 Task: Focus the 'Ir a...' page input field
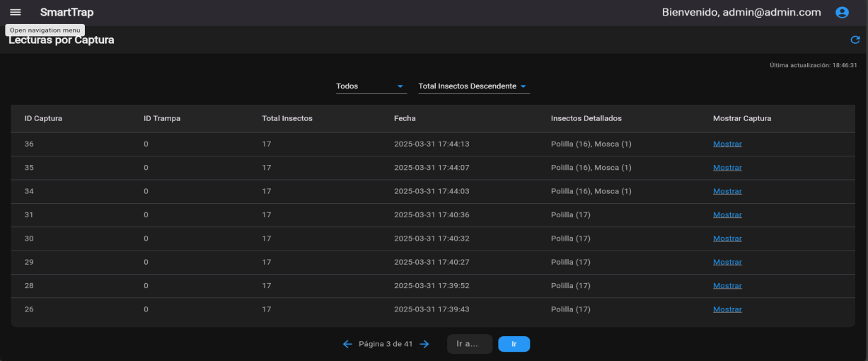pos(470,344)
